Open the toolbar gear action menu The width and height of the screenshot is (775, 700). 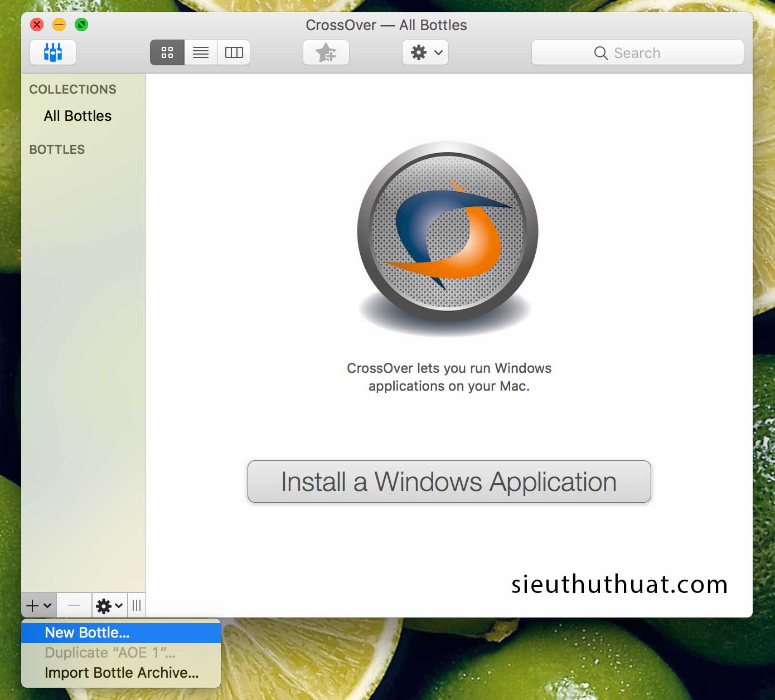[x=425, y=52]
